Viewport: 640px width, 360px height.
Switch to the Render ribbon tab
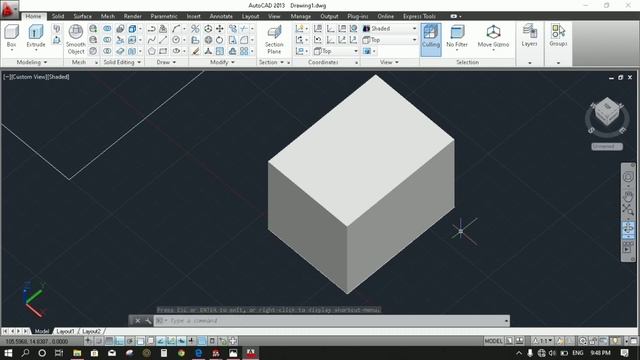click(133, 16)
